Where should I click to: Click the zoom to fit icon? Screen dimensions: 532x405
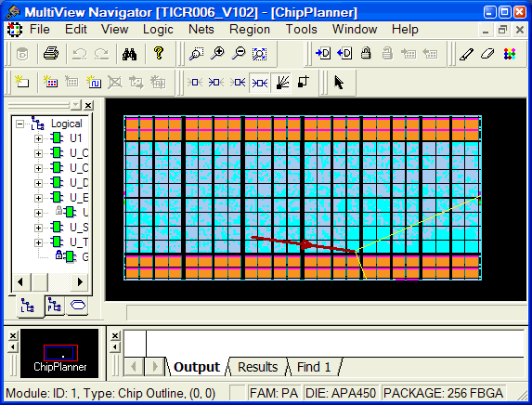click(x=260, y=54)
